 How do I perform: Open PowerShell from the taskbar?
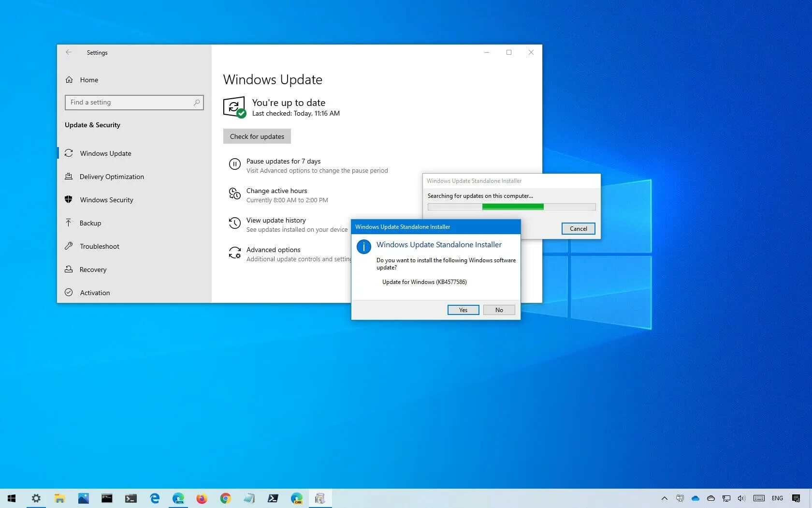(x=273, y=498)
